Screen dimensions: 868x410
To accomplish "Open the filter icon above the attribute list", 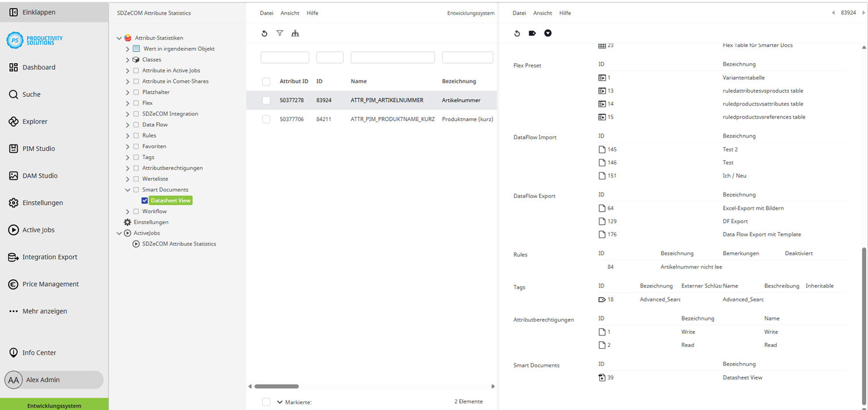I will point(280,33).
